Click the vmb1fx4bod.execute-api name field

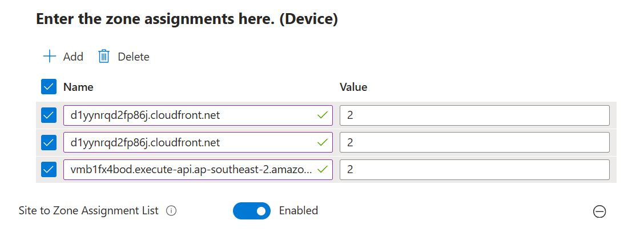(x=188, y=169)
